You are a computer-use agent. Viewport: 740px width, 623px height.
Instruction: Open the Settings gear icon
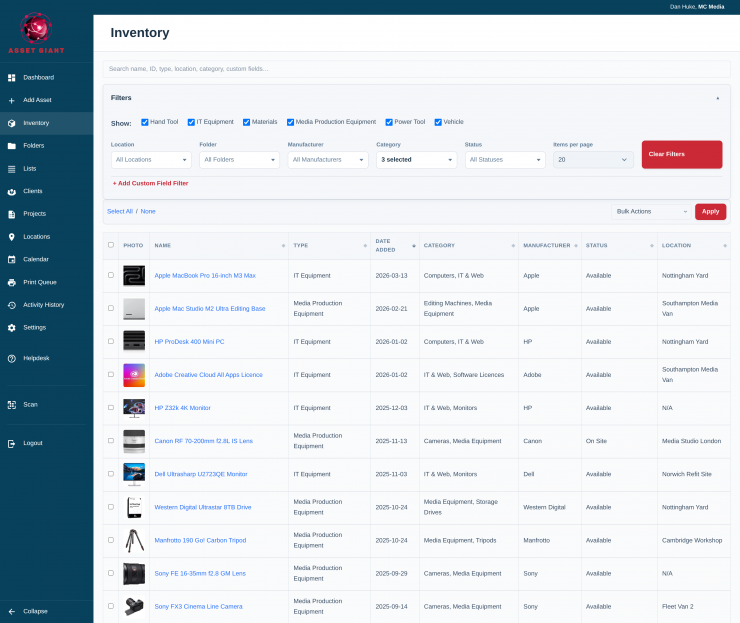(x=12, y=328)
